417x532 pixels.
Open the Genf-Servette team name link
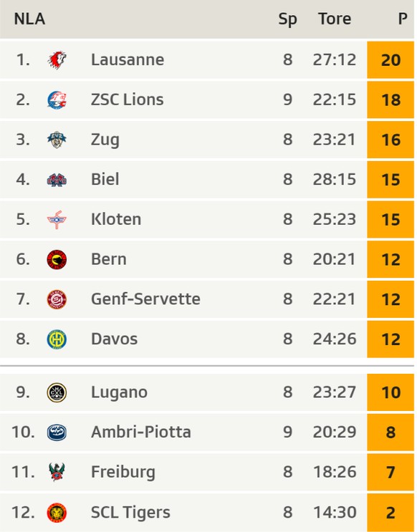145,299
